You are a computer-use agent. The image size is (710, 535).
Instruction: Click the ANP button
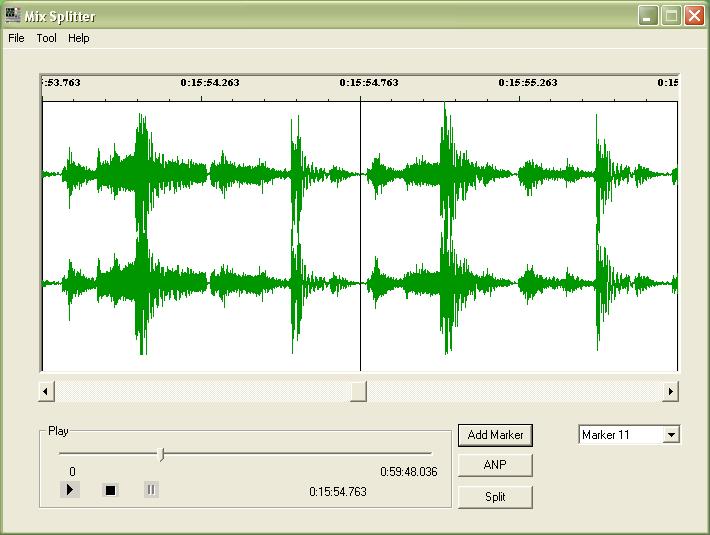[495, 465]
